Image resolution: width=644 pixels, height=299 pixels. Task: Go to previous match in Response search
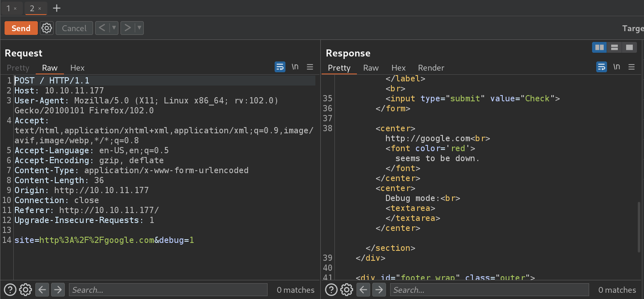click(x=364, y=290)
